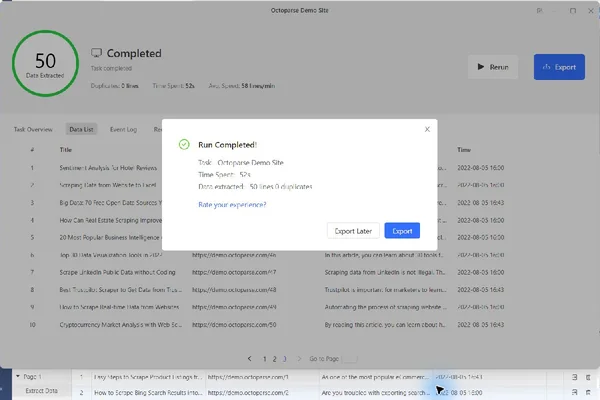Select row 'Big Data: 70 Free Open Data Sources'
Viewport: 600px width, 400px height.
pos(110,202)
